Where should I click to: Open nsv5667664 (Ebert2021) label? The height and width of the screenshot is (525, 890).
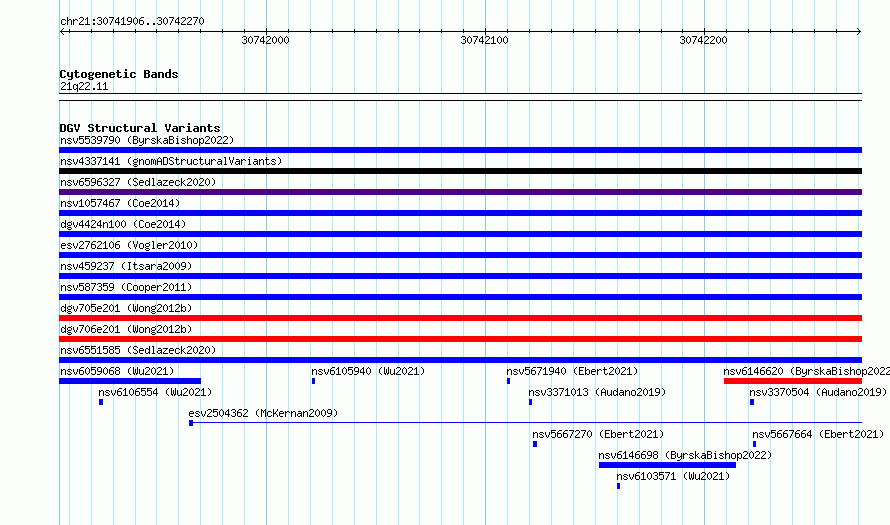(x=818, y=434)
